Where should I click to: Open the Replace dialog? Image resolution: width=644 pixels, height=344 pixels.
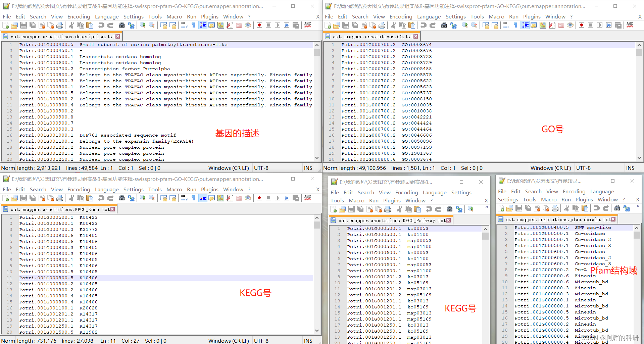coord(131,25)
